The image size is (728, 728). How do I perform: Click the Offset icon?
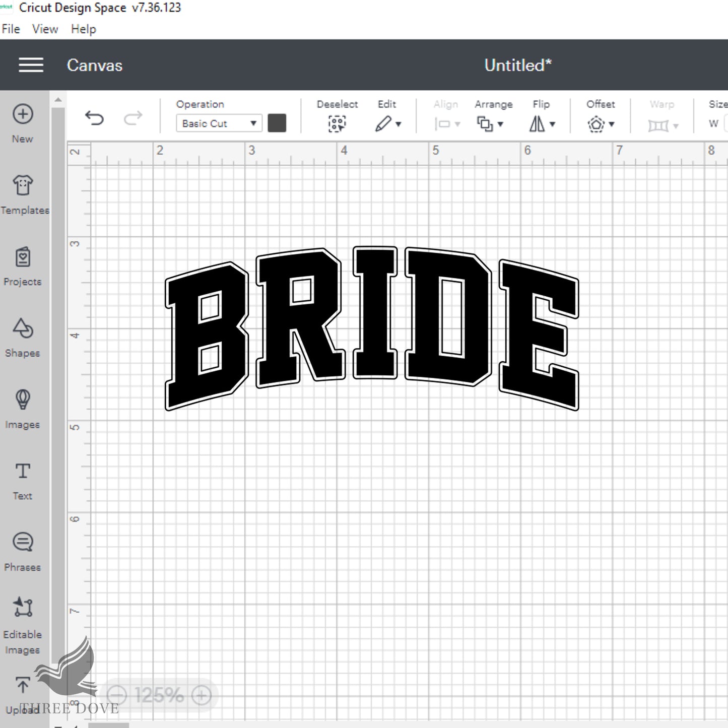pyautogui.click(x=596, y=124)
